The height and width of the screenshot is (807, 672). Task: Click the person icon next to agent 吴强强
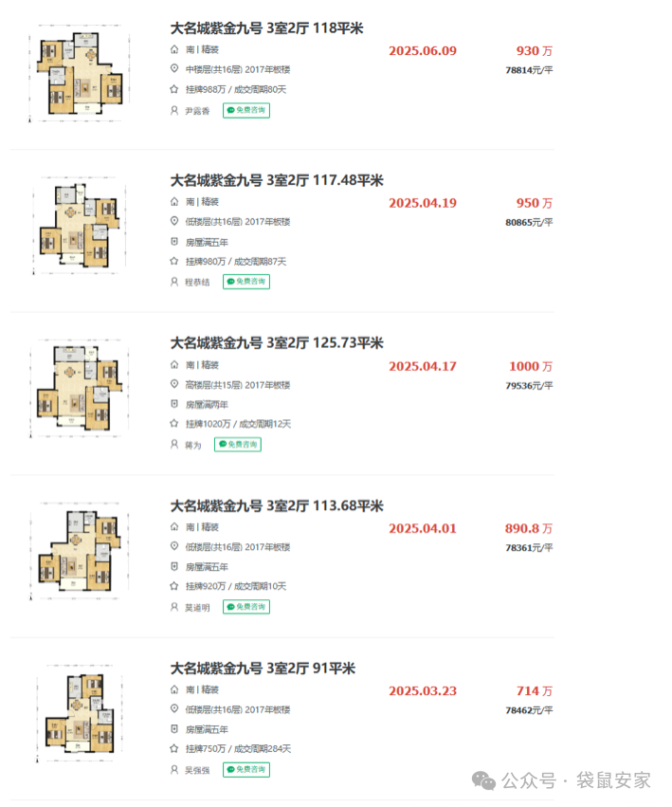tap(173, 770)
